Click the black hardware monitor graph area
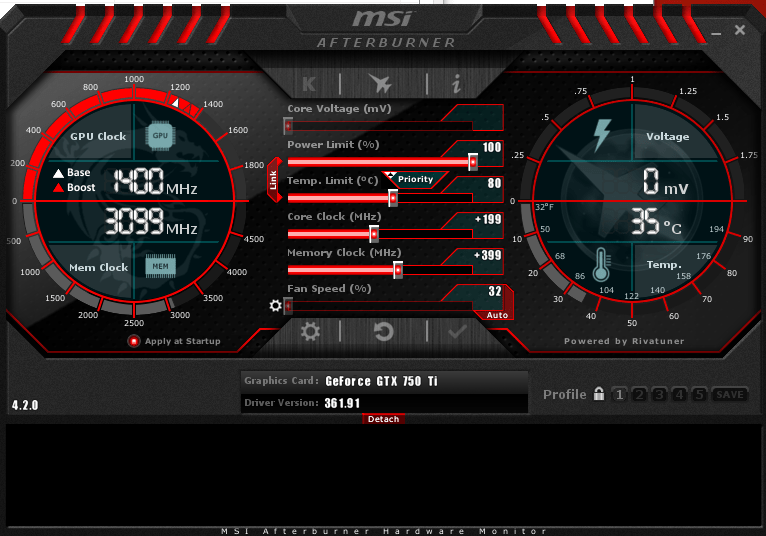Viewport: 766px width, 536px height. (x=383, y=475)
